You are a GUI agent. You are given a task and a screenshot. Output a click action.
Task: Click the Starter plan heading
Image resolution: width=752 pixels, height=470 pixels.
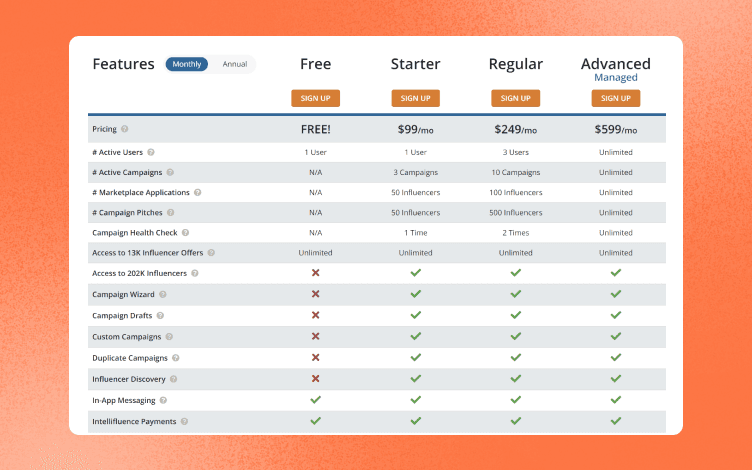click(x=416, y=64)
